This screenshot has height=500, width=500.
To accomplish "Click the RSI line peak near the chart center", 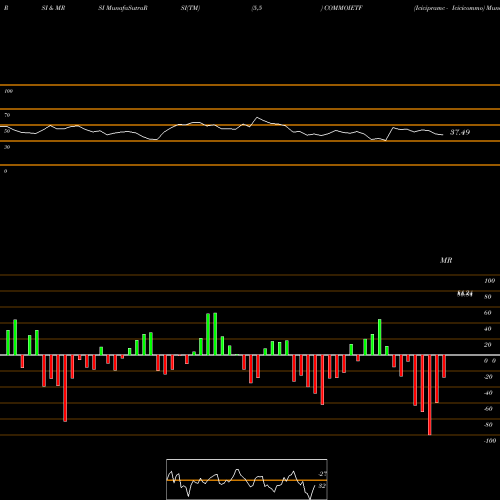I will click(x=257, y=118).
